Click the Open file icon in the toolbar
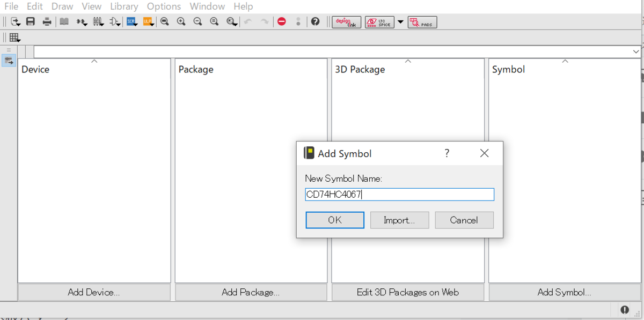 [x=15, y=22]
